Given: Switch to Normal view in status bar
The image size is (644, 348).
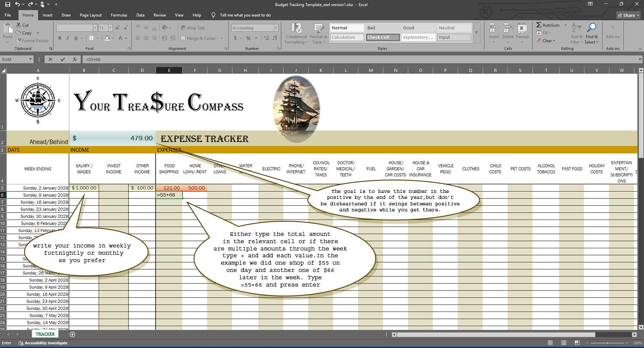Looking at the screenshot, I should point(550,343).
